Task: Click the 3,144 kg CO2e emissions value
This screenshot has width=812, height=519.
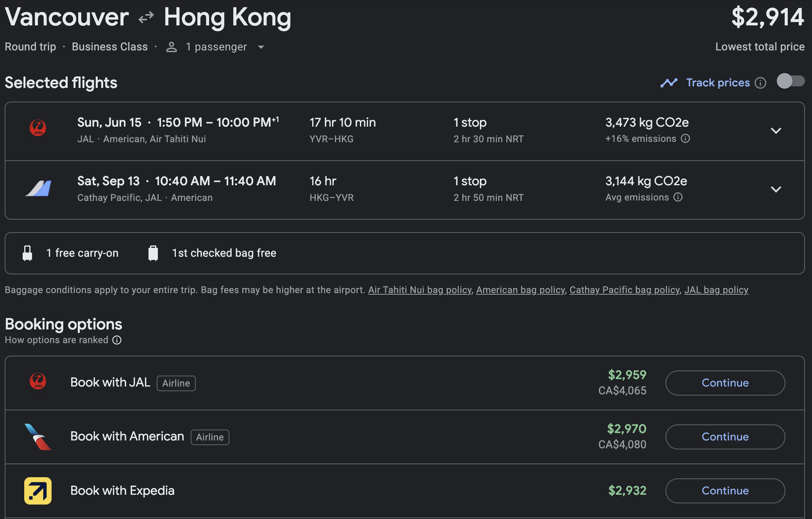Action: point(646,181)
